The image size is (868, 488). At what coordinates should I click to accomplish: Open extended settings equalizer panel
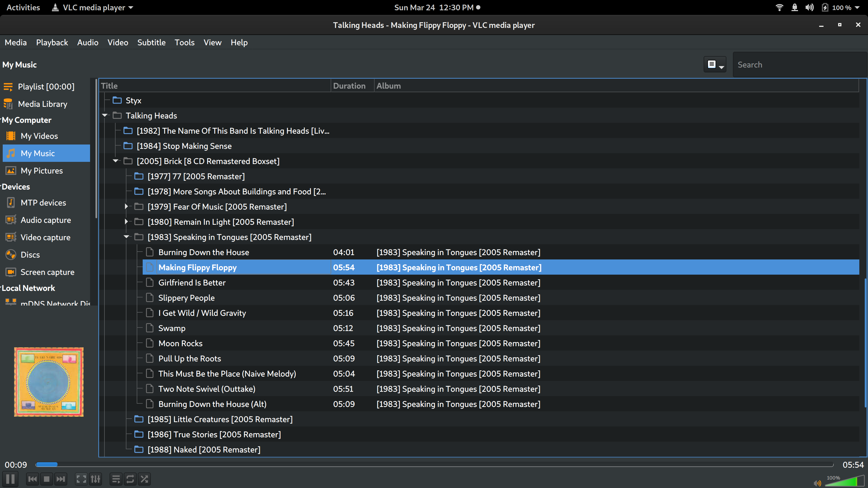click(x=95, y=479)
